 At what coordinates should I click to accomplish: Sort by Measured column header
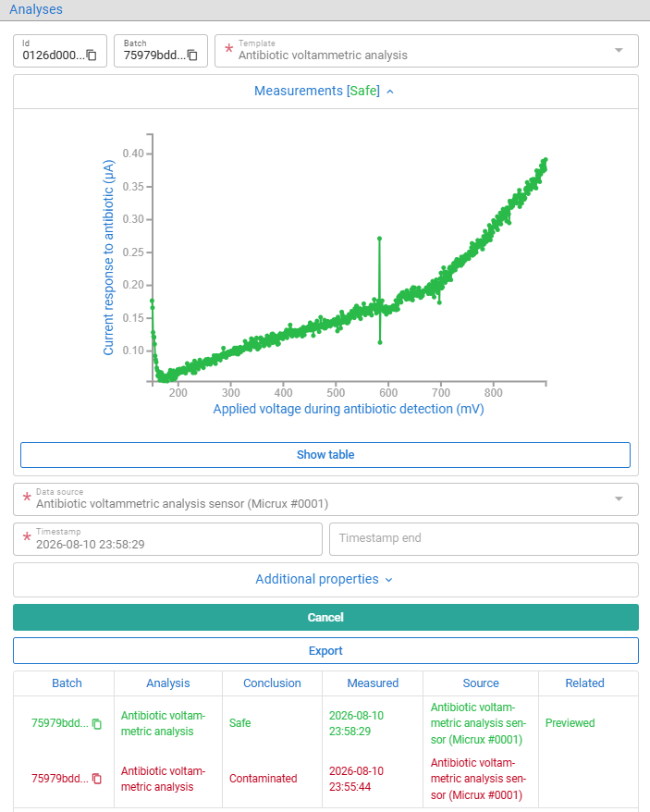click(373, 683)
